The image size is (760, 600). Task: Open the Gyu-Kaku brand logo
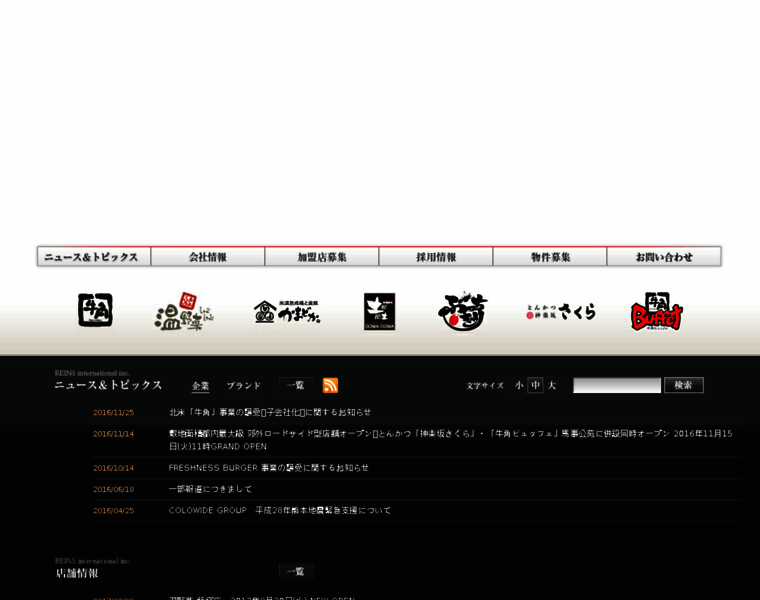(95, 310)
